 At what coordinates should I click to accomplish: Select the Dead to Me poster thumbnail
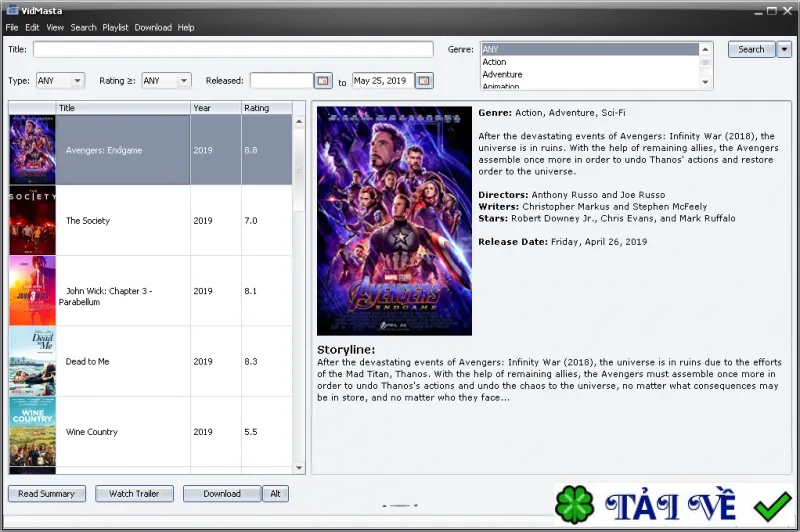[32, 361]
